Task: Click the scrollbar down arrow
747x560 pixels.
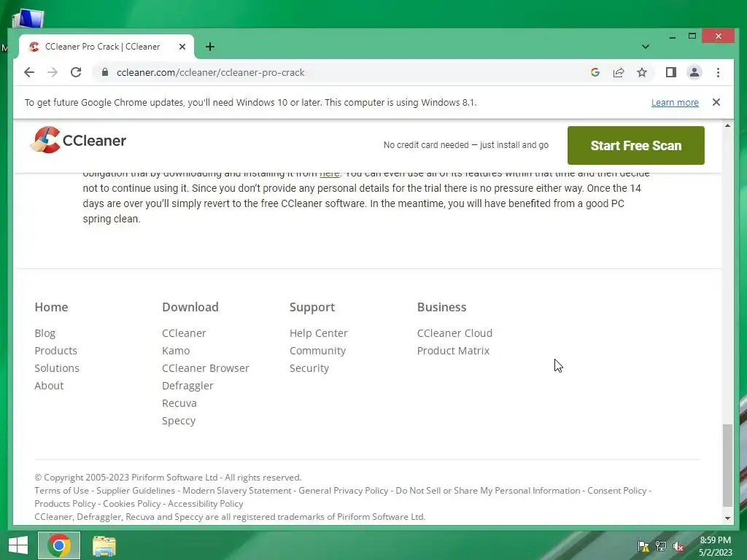Action: [x=727, y=518]
